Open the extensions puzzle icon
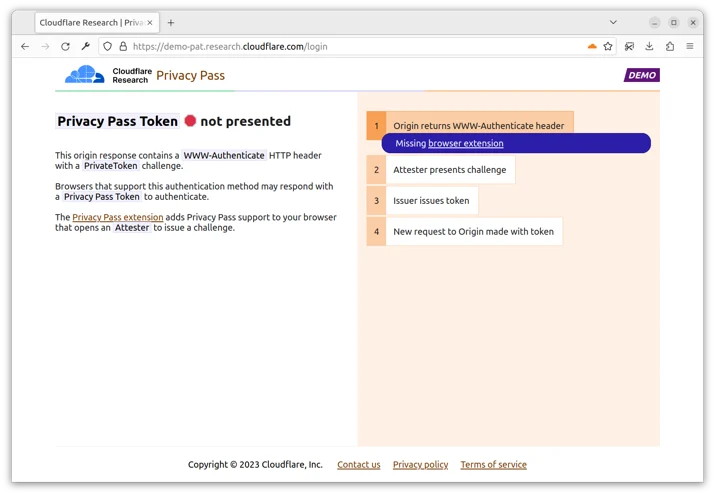Screen dimensions: 715x495 coord(670,46)
